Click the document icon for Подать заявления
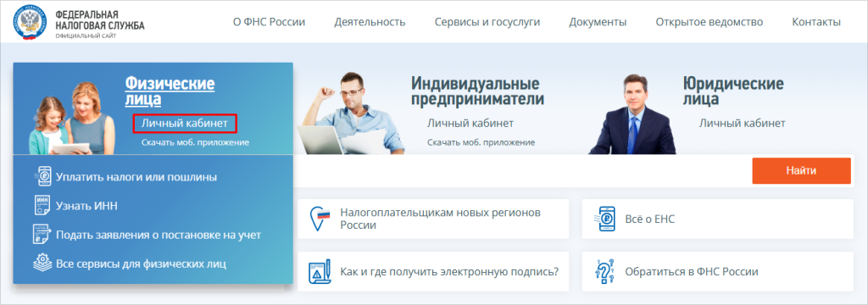868x305 pixels. coord(42,235)
